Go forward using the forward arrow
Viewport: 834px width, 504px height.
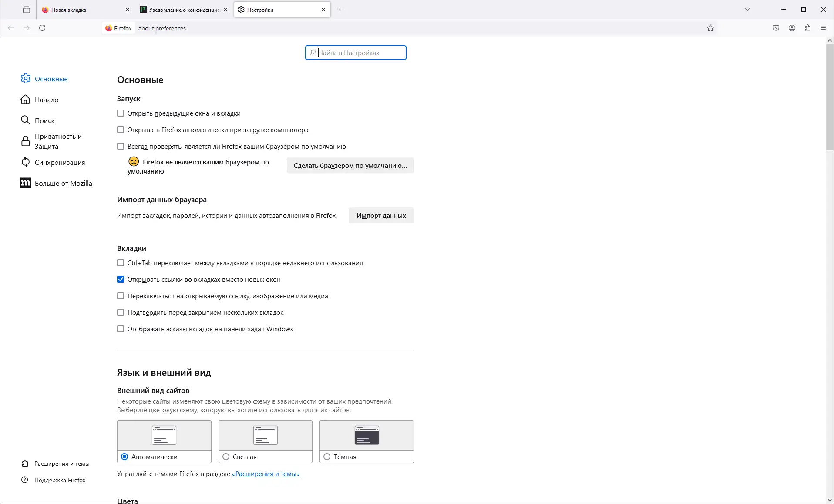27,28
